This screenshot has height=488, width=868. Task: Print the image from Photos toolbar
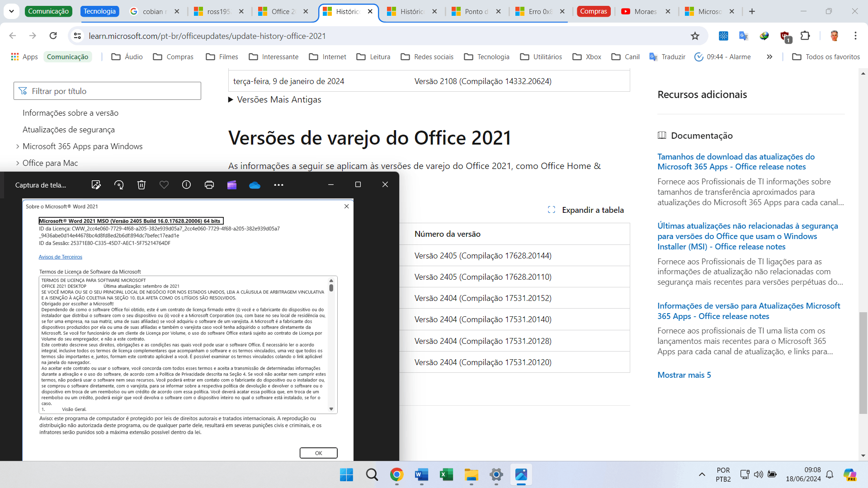[x=209, y=185]
